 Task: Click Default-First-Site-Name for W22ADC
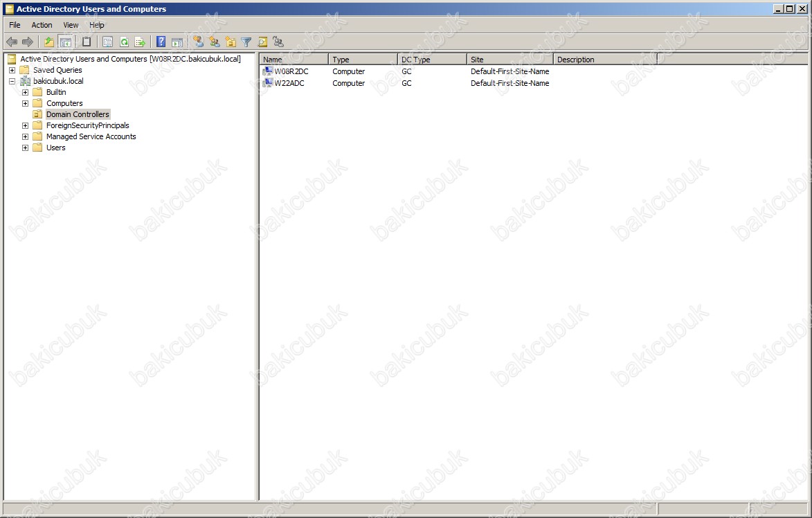coord(510,83)
